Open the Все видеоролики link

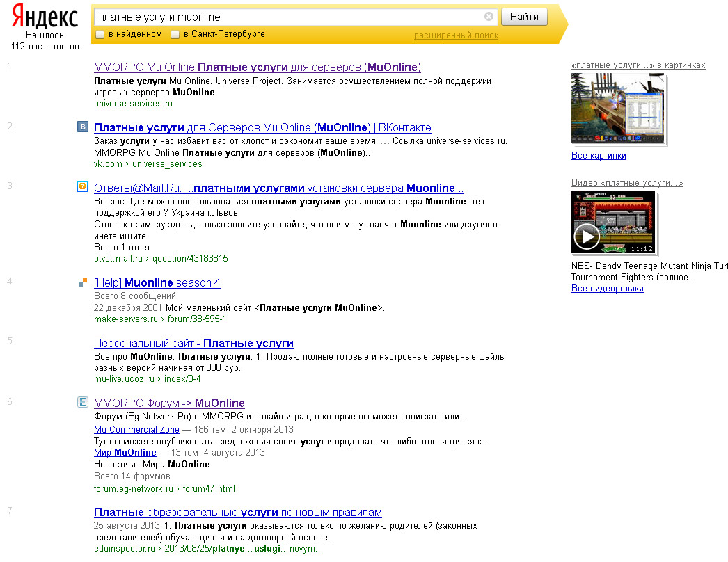pyautogui.click(x=608, y=289)
